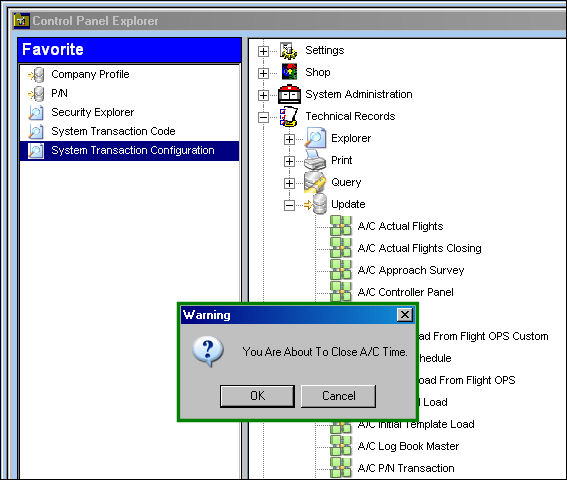Screen dimensions: 567x480
Task: Click the Control Panel Explorer title bar icon
Action: [21, 21]
